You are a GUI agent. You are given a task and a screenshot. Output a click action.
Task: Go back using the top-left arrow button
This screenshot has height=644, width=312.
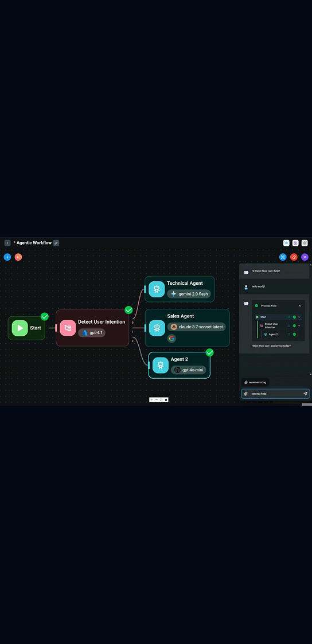pos(7,243)
